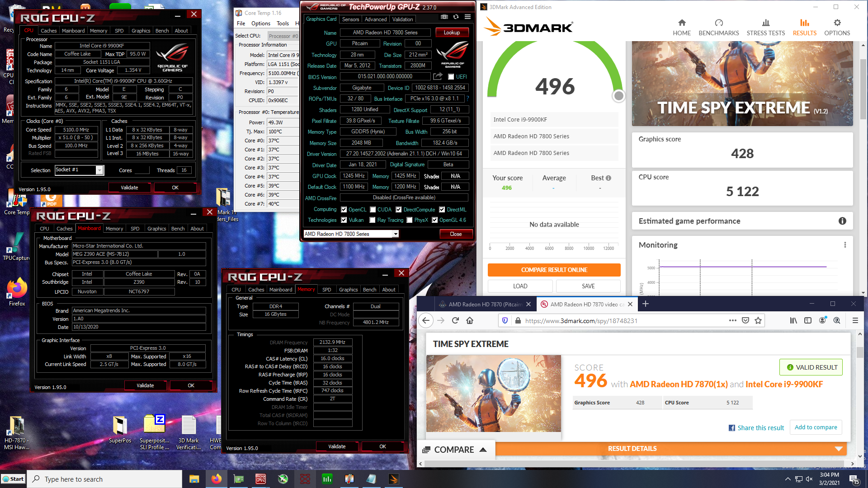This screenshot has height=488, width=868.
Task: Toggle the OpenGL 4.6 checkbox
Action: click(435, 220)
